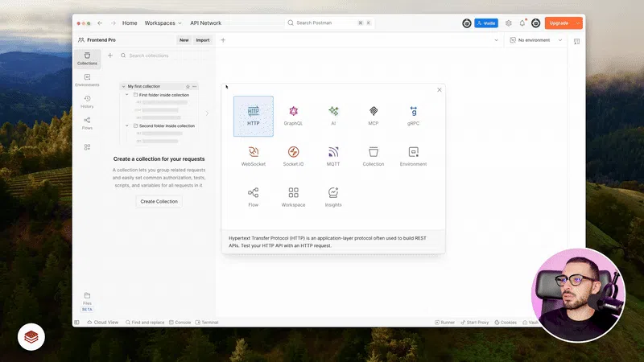Select My first collection row
644x362 pixels.
click(x=159, y=87)
